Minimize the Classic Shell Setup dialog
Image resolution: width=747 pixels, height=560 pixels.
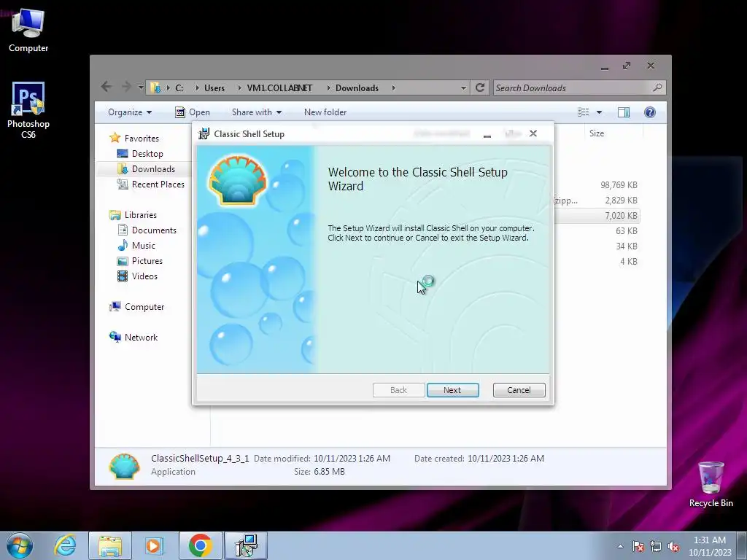[x=487, y=135]
